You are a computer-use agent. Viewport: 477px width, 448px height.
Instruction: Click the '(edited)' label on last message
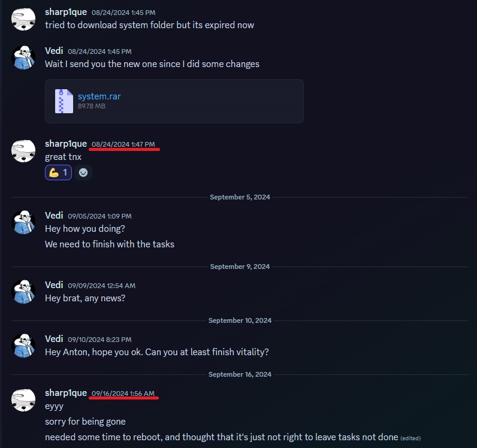pyautogui.click(x=410, y=438)
